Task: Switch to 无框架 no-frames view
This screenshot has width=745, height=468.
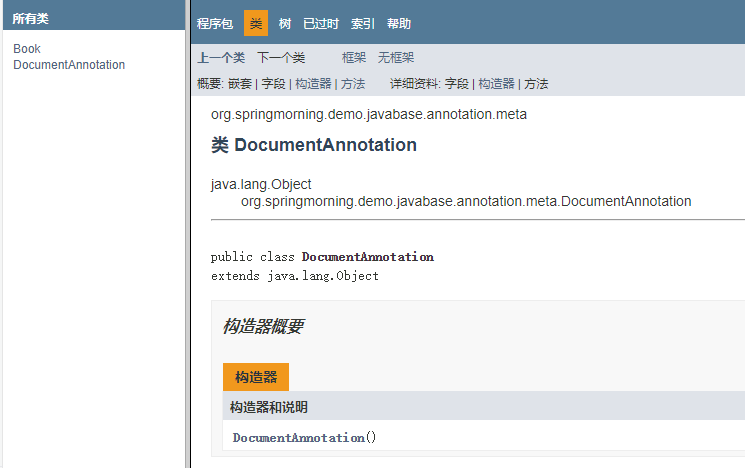Action: click(x=396, y=58)
